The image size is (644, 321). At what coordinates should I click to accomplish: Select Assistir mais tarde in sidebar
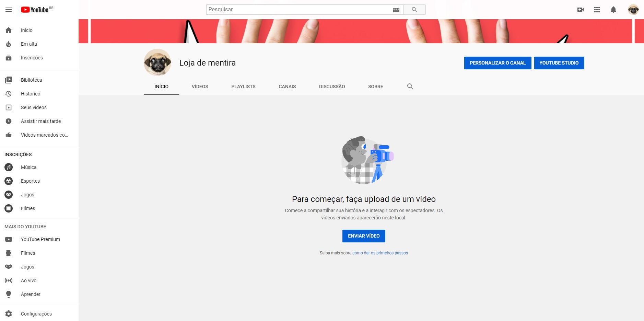[x=41, y=121]
